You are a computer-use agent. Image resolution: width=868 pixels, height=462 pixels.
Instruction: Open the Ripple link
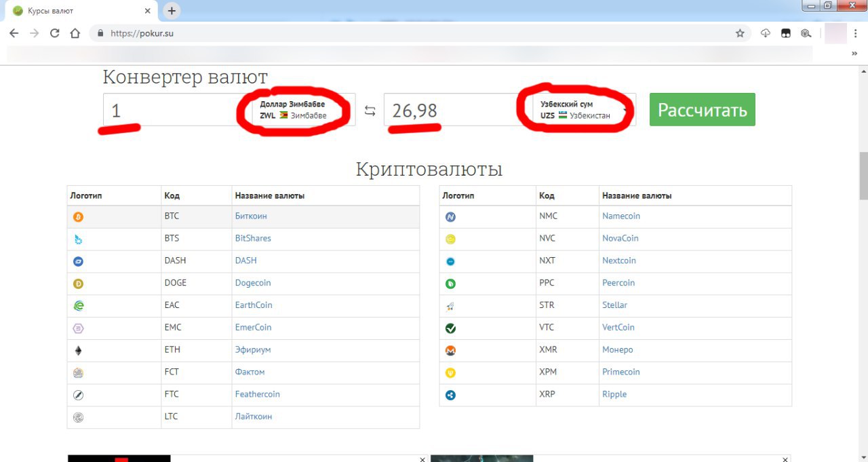(x=614, y=394)
